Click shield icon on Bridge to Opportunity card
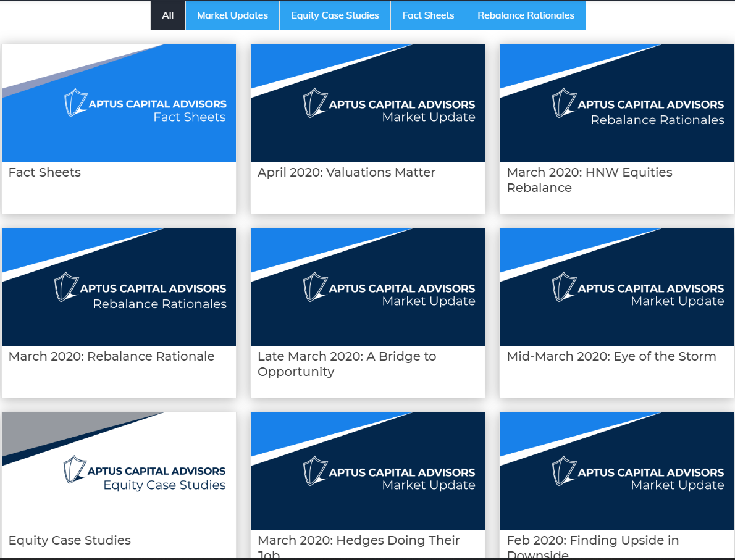Viewport: 735px width, 560px height. [315, 287]
